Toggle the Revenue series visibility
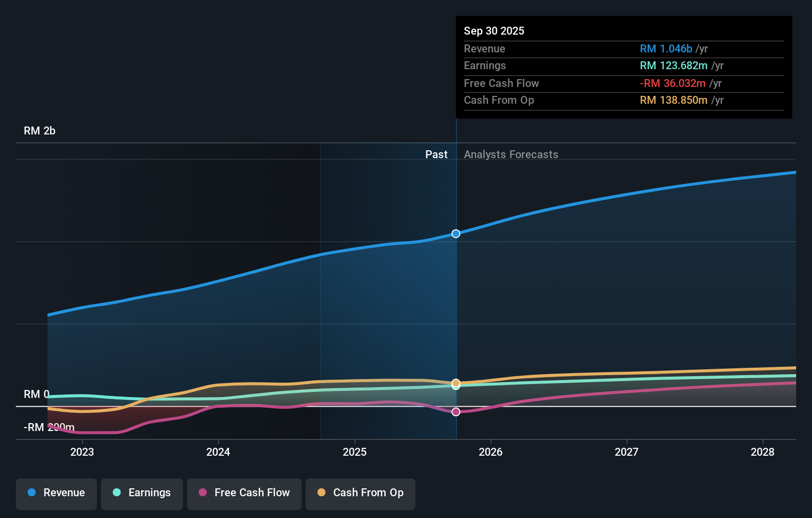 [x=56, y=493]
